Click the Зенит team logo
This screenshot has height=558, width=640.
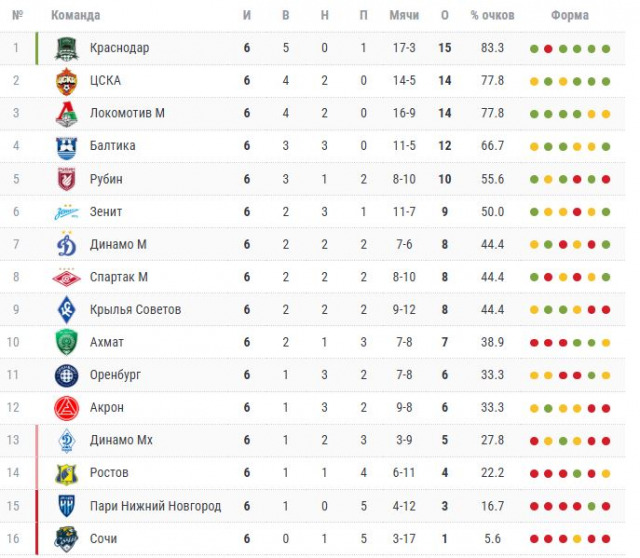(66, 212)
